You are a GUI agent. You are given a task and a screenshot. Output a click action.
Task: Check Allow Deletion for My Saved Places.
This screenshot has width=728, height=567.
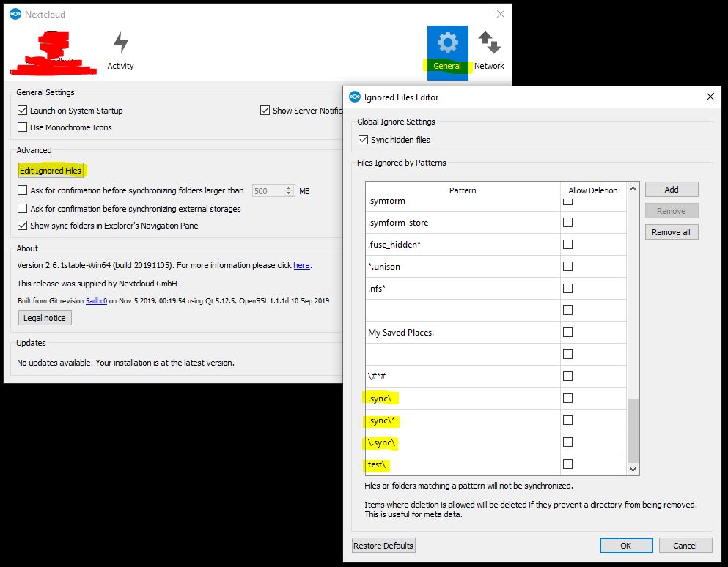pyautogui.click(x=567, y=333)
